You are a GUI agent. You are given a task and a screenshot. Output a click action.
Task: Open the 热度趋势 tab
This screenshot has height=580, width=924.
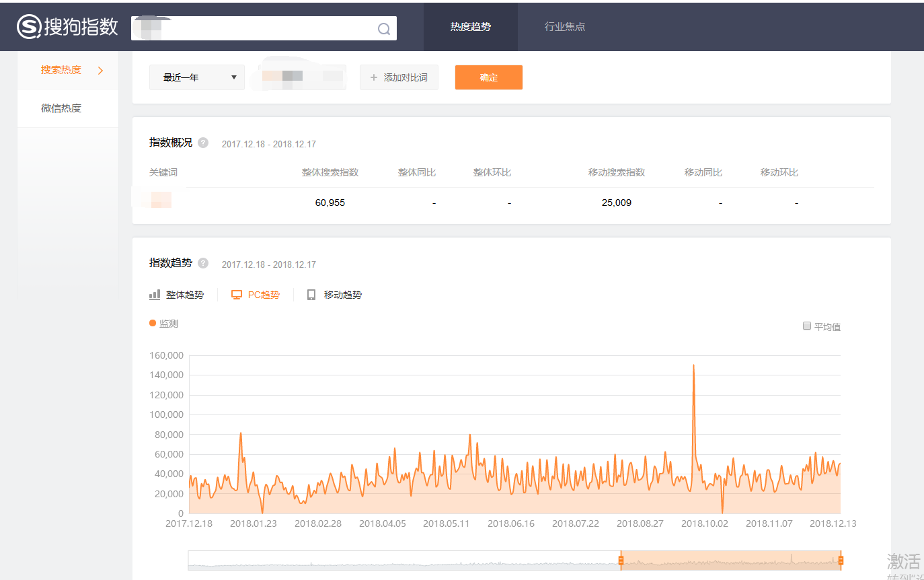click(x=470, y=27)
